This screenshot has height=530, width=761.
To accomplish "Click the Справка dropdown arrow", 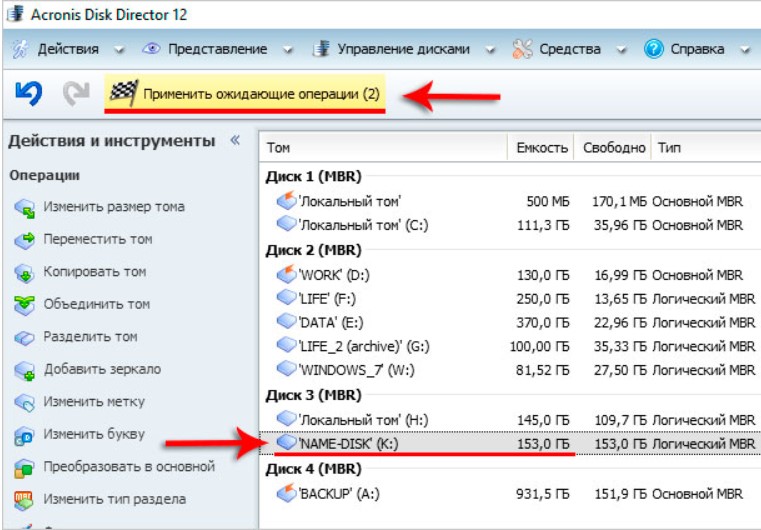I will coord(744,50).
